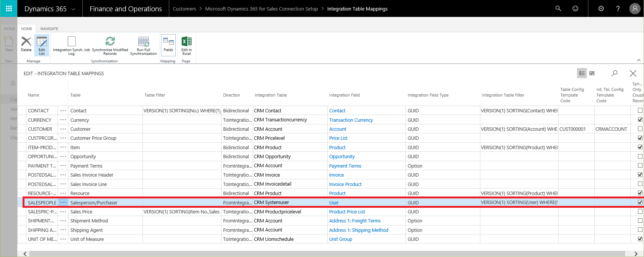The image size is (644, 257).
Task: Open row actions for CURRENCY mapping
Action: pos(63,120)
